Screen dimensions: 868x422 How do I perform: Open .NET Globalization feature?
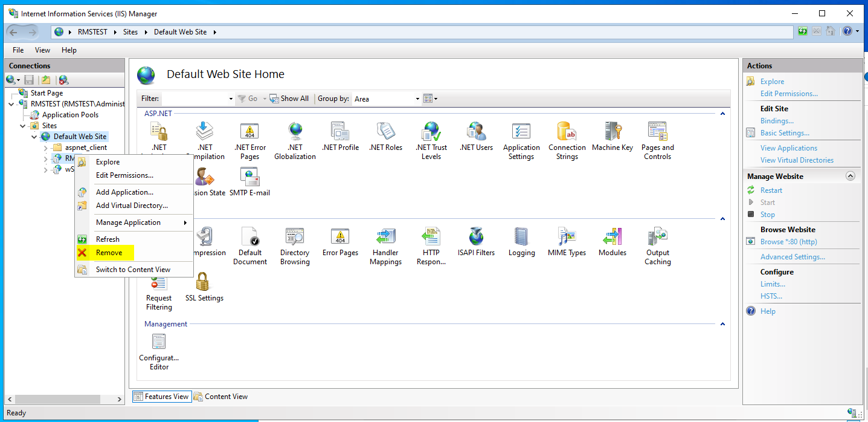(x=295, y=140)
